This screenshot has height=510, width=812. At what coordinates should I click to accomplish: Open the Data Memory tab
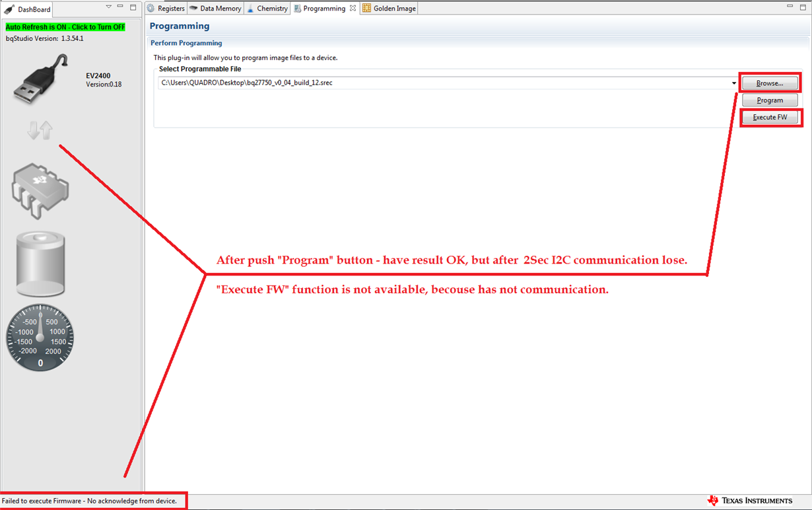pos(215,9)
